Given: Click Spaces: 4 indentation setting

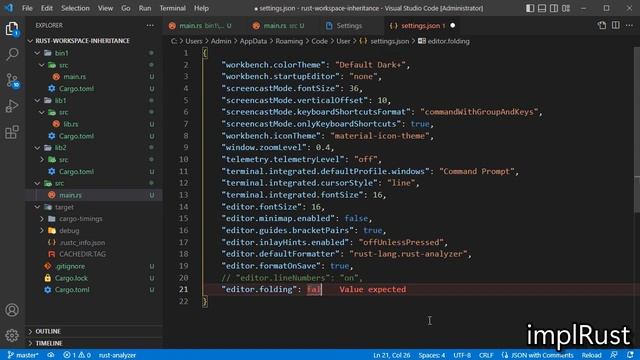Looking at the screenshot, I should (x=432, y=355).
